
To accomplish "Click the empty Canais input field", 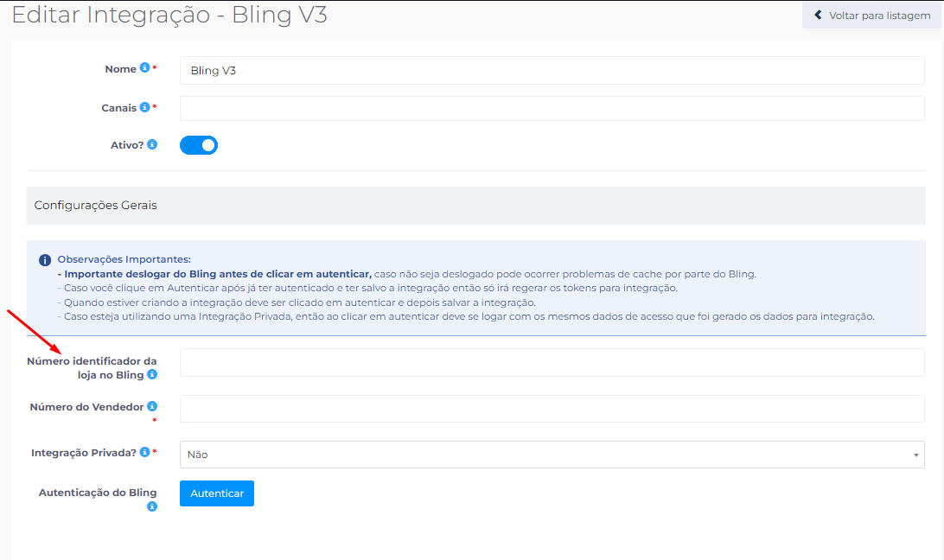I will pos(552,108).
